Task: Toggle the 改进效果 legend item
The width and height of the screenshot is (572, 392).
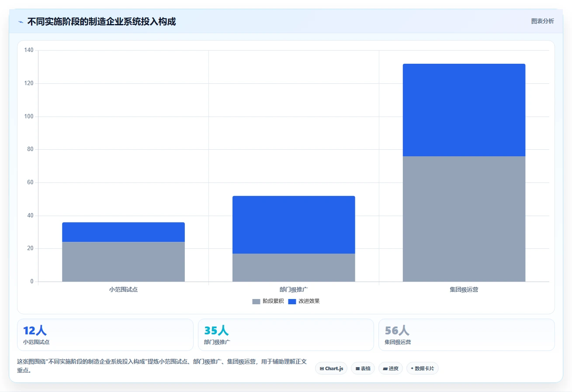Action: (304, 301)
